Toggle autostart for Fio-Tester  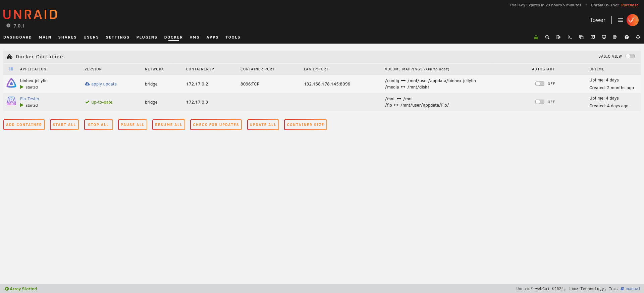tap(540, 102)
